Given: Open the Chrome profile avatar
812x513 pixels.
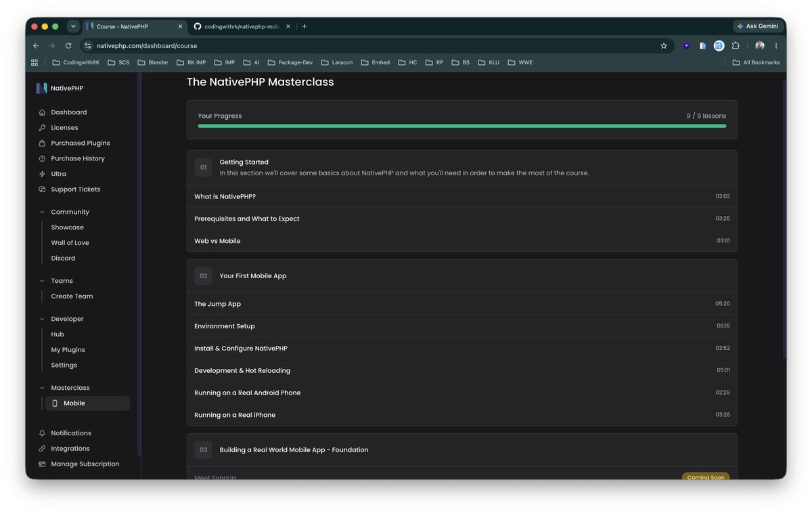Looking at the screenshot, I should click(760, 46).
